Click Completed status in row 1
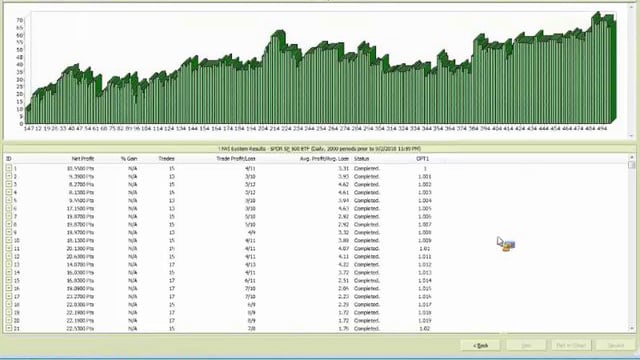This screenshot has height=360, width=640. click(x=367, y=168)
